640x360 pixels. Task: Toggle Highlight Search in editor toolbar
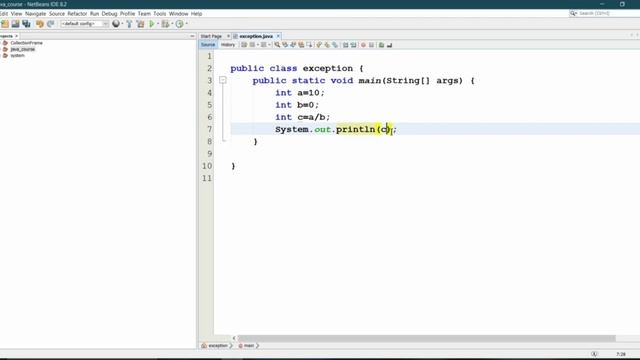click(x=301, y=45)
